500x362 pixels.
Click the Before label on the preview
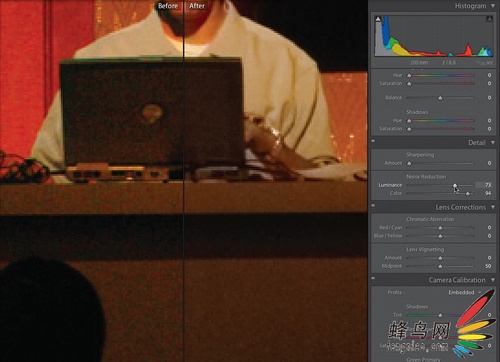pyautogui.click(x=168, y=6)
